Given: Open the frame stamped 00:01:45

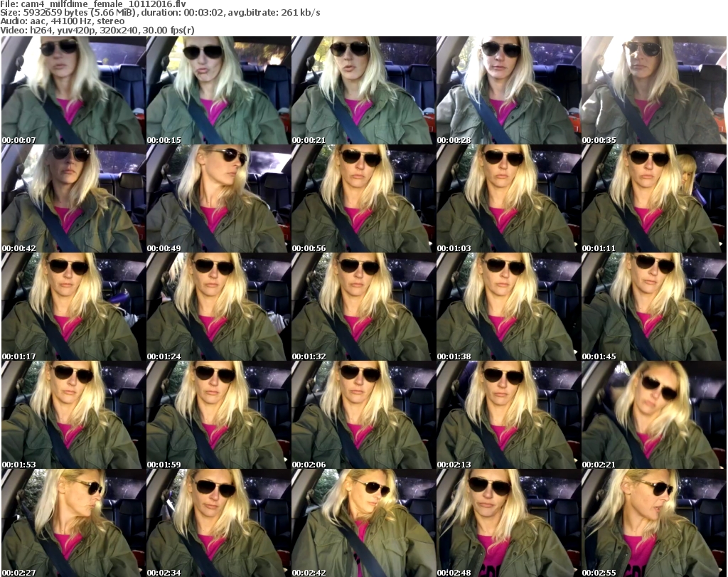Looking at the screenshot, I should click(654, 307).
